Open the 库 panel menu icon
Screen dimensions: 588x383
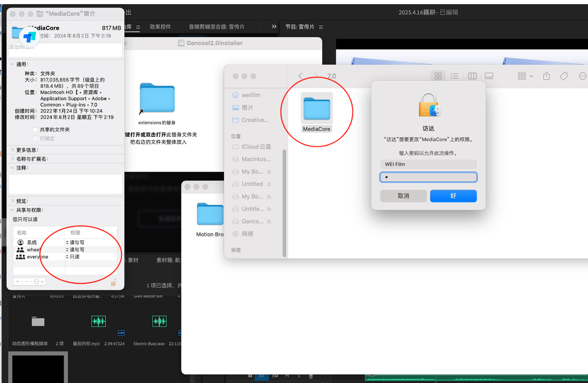138,27
